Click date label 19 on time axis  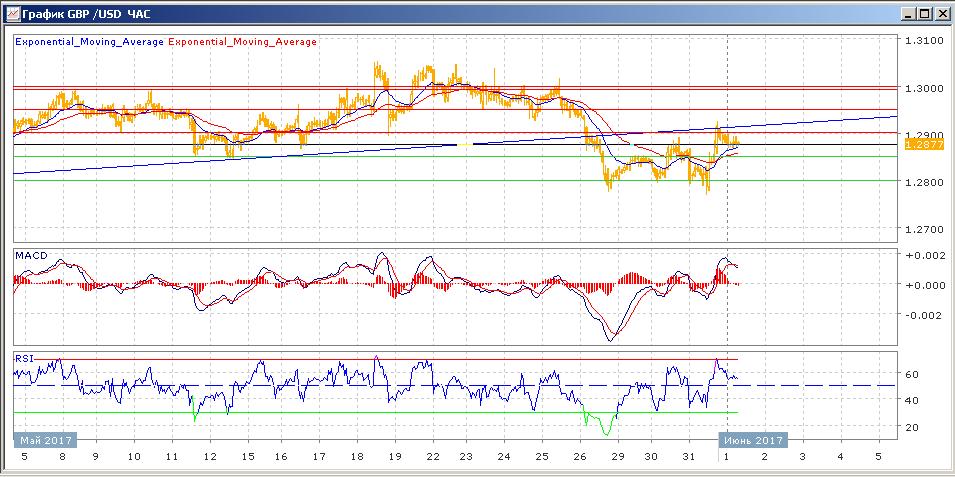[x=395, y=456]
